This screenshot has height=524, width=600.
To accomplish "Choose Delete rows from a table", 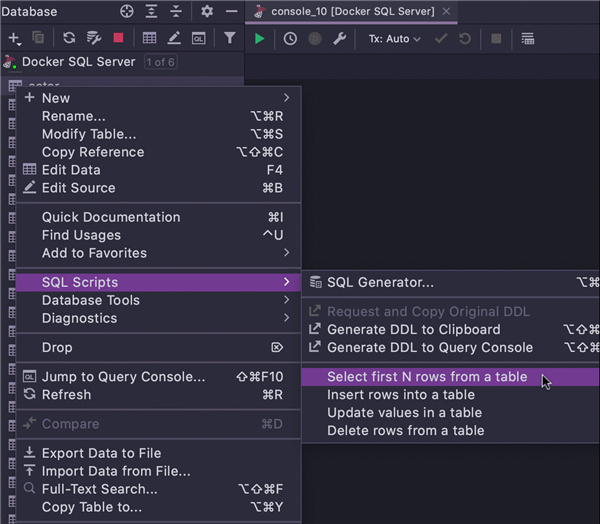I will (451, 431).
